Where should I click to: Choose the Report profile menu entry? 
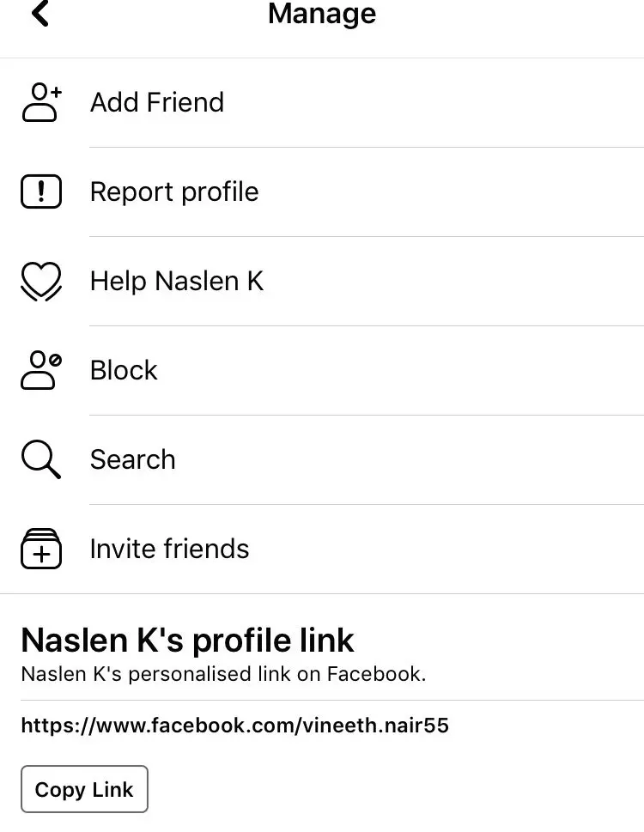point(174,192)
